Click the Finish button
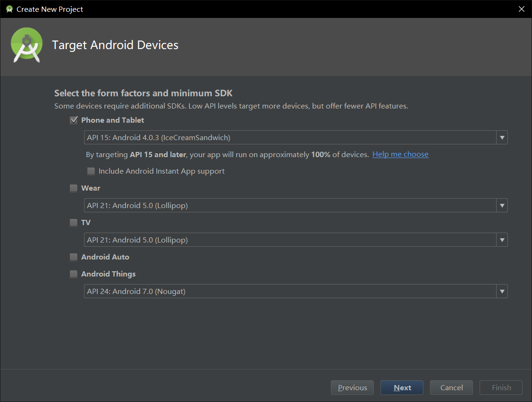The width and height of the screenshot is (532, 402). [501, 388]
